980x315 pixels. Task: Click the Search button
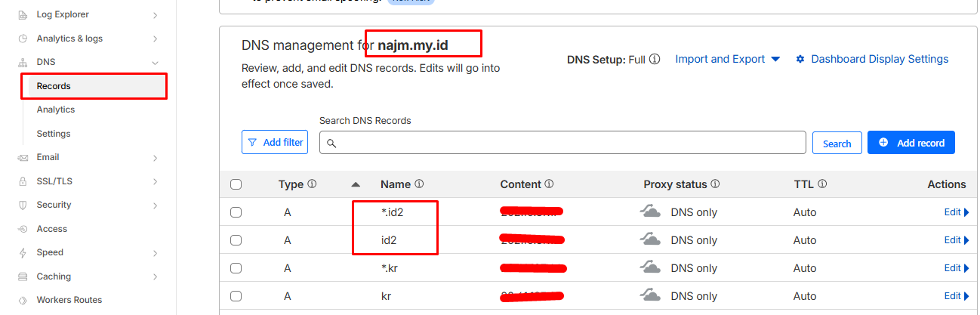click(x=837, y=144)
